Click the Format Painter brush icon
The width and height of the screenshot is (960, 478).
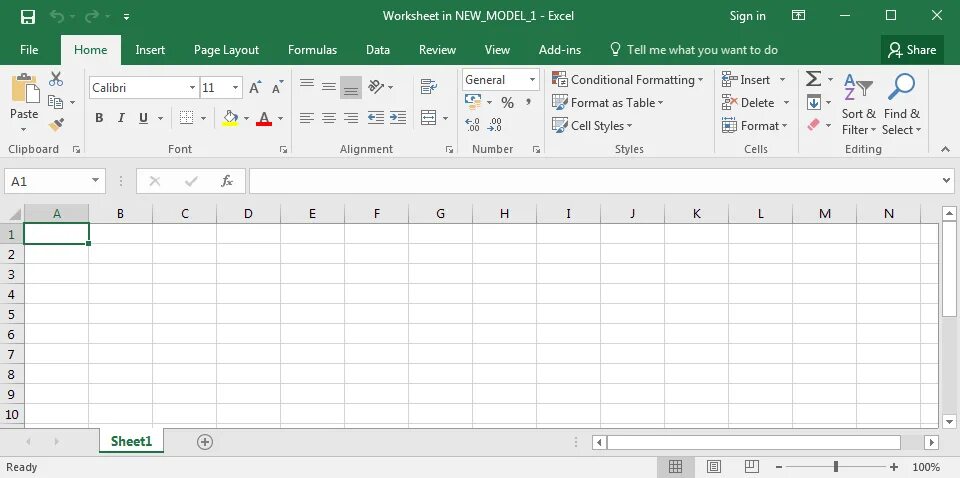click(56, 125)
